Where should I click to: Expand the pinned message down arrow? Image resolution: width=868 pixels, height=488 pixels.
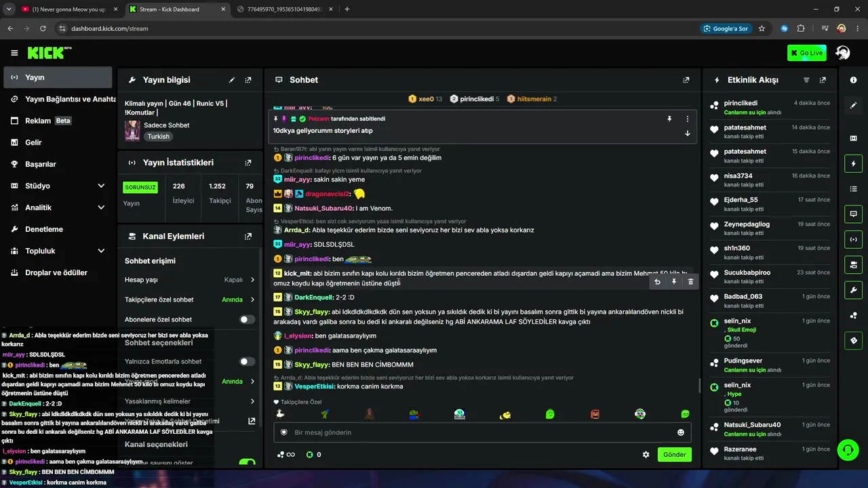coord(687,133)
